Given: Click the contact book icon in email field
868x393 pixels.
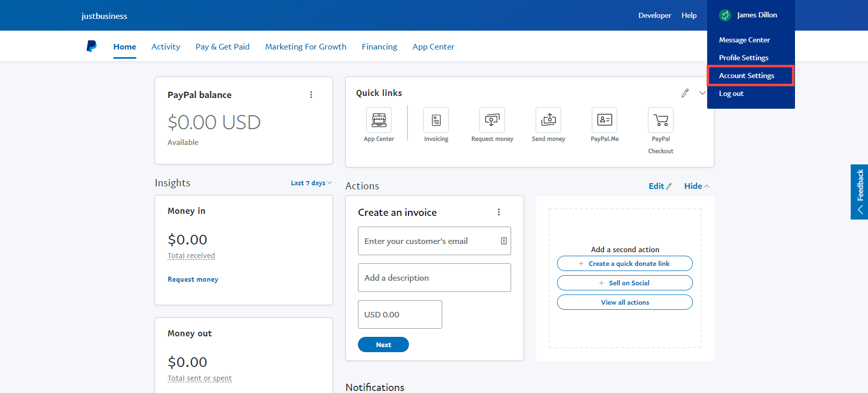Looking at the screenshot, I should coord(504,241).
